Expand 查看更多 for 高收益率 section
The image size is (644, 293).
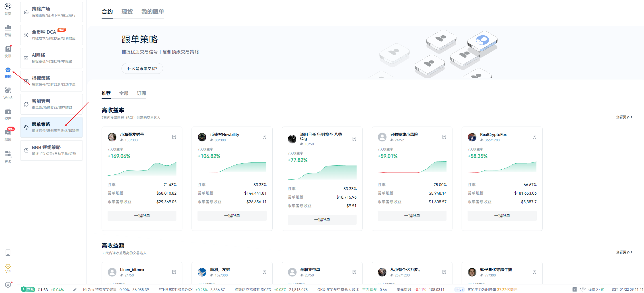click(624, 117)
